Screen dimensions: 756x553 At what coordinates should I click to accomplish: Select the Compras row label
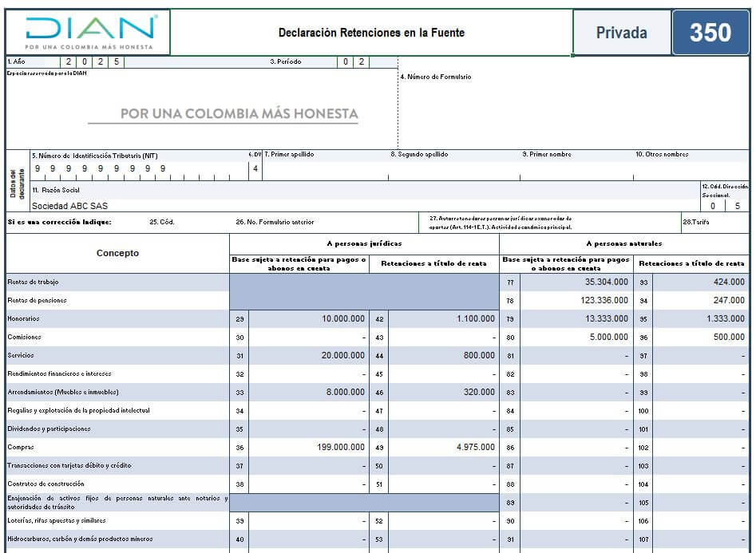pyautogui.click(x=21, y=447)
